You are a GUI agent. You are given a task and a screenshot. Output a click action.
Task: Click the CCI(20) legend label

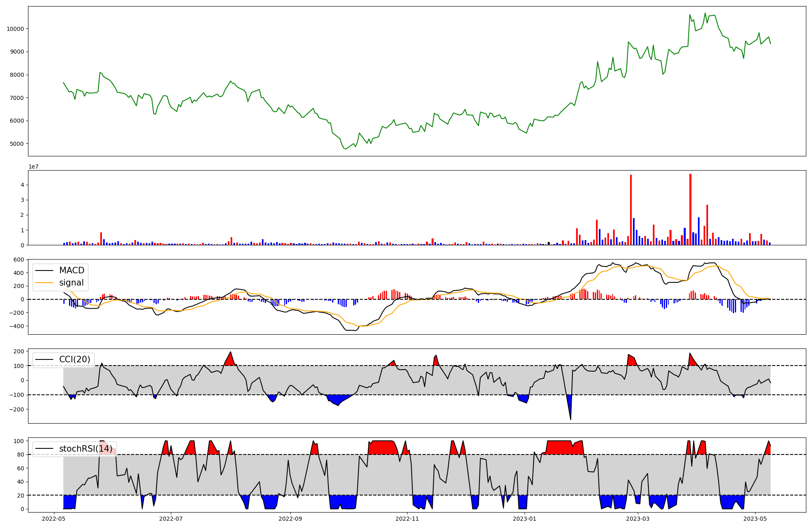(75, 359)
